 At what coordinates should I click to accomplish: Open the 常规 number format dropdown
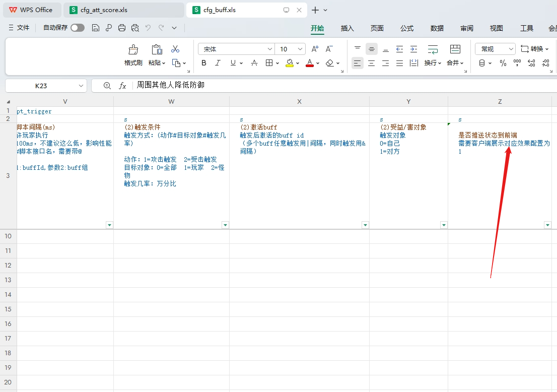pos(495,49)
